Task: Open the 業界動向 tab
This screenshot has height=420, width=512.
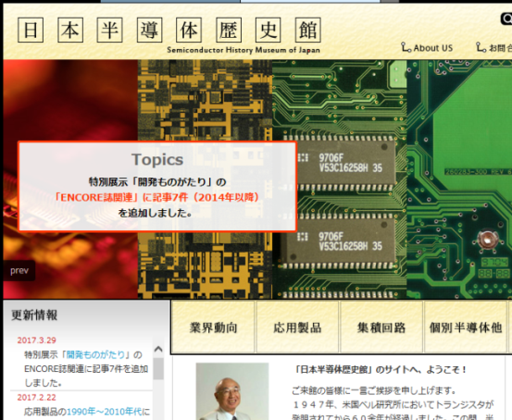Action: pyautogui.click(x=213, y=327)
